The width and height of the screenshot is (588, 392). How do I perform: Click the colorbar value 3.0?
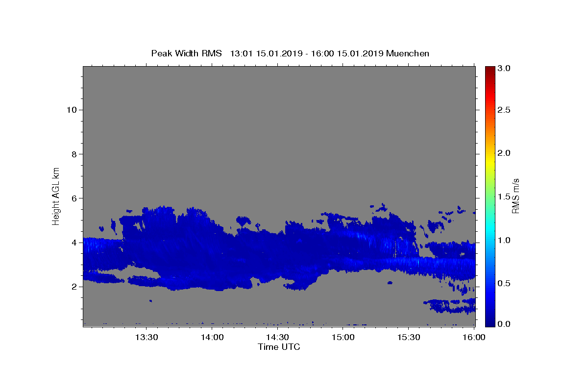505,68
